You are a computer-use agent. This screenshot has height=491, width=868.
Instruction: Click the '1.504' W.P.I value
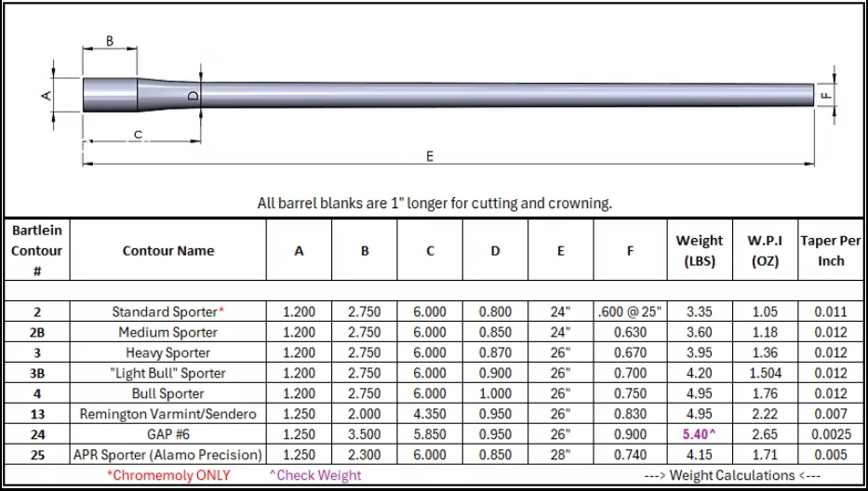coord(765,373)
